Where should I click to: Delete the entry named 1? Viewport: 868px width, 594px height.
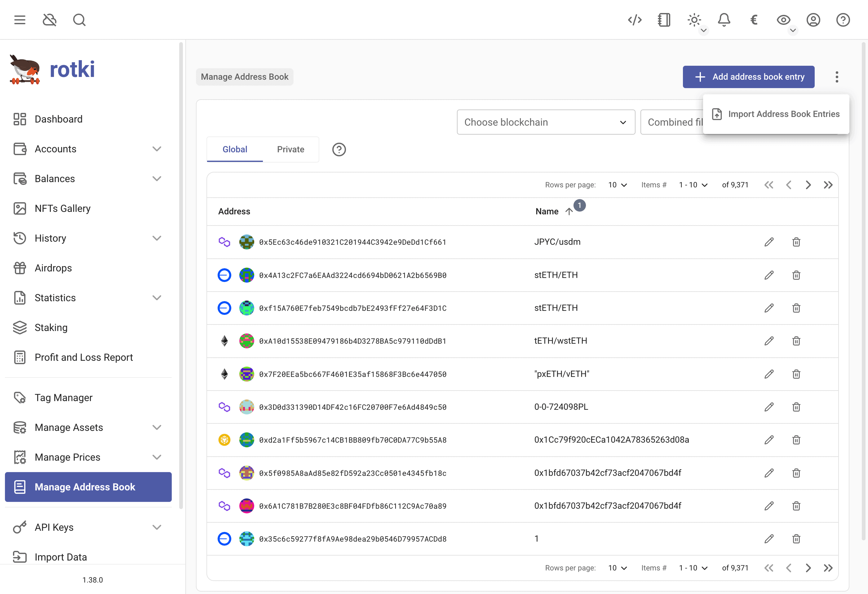pos(796,539)
